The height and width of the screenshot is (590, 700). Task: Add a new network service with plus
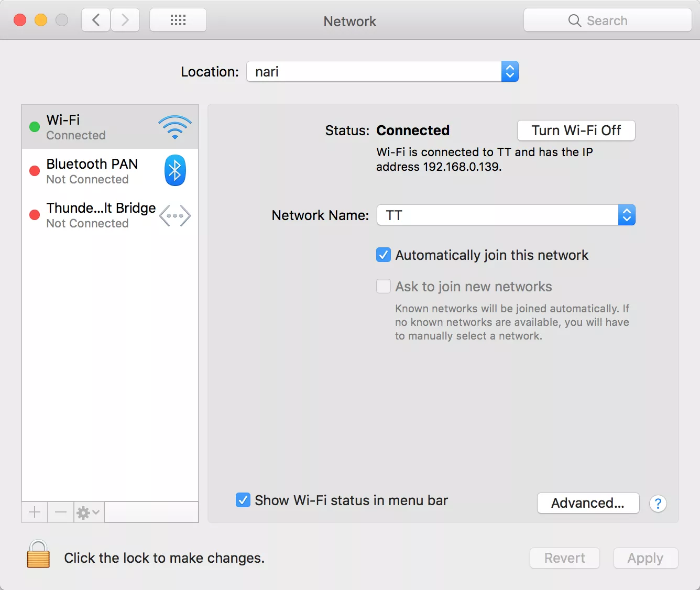(x=35, y=512)
